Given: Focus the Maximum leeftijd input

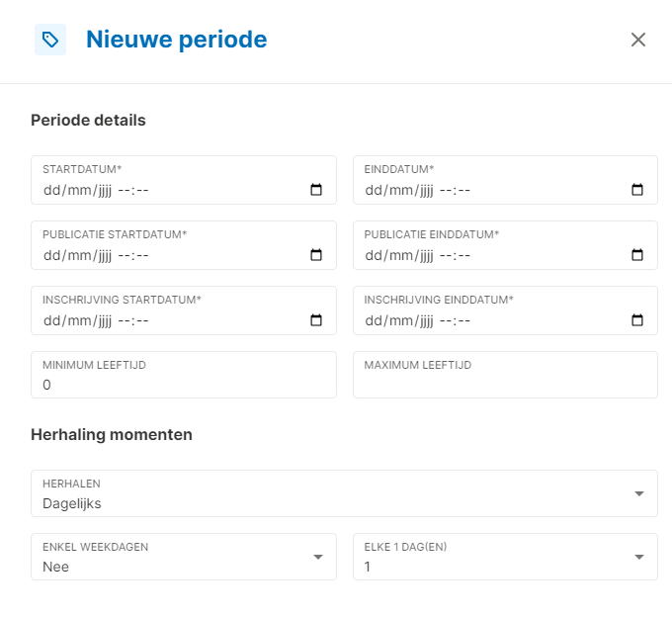Looking at the screenshot, I should pos(504,385).
